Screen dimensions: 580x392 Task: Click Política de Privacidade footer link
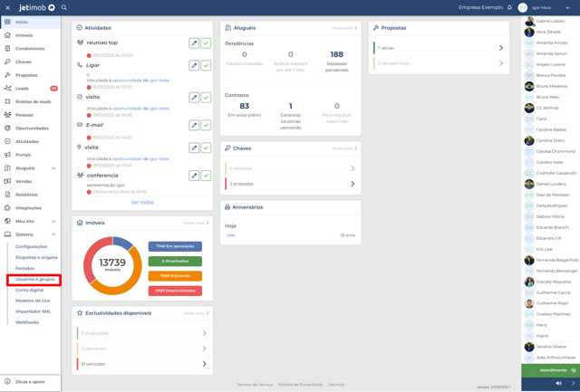(300, 385)
